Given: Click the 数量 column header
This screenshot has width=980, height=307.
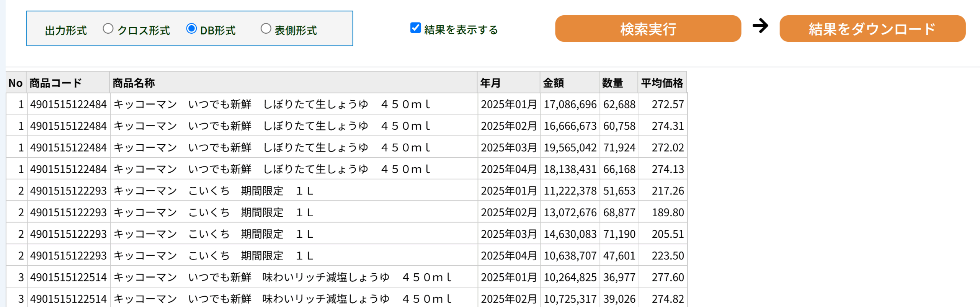Looking at the screenshot, I should pyautogui.click(x=619, y=83).
